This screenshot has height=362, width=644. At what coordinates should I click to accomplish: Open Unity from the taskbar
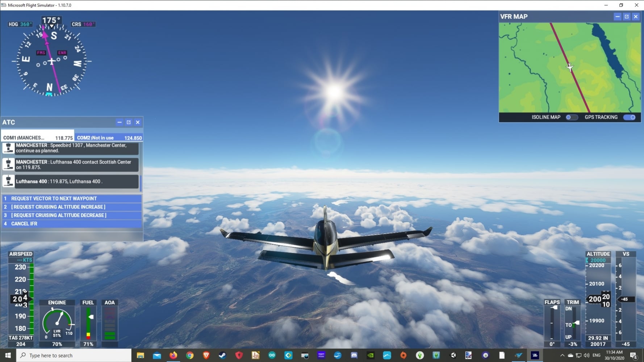453,355
